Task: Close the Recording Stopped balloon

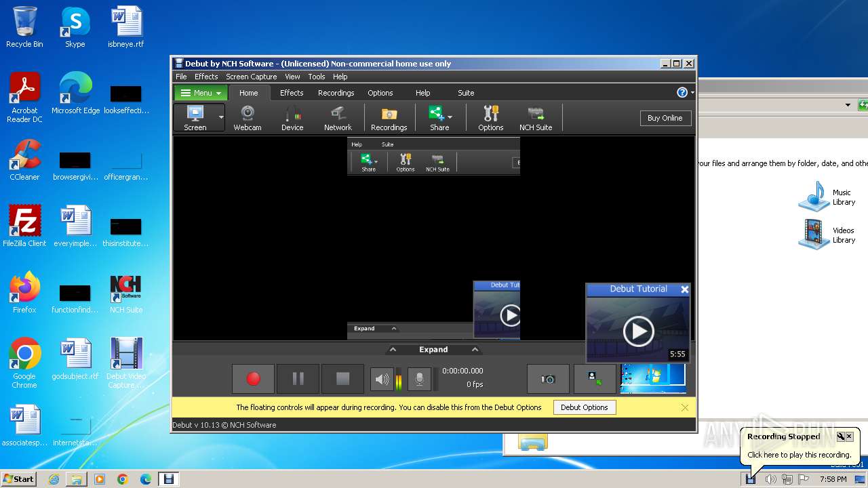Action: 850,436
